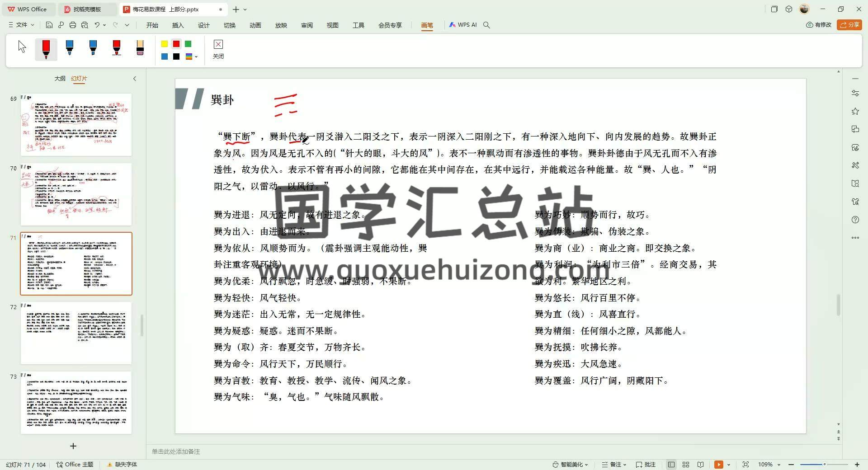Select slide 72 thumbnail

pyautogui.click(x=76, y=333)
